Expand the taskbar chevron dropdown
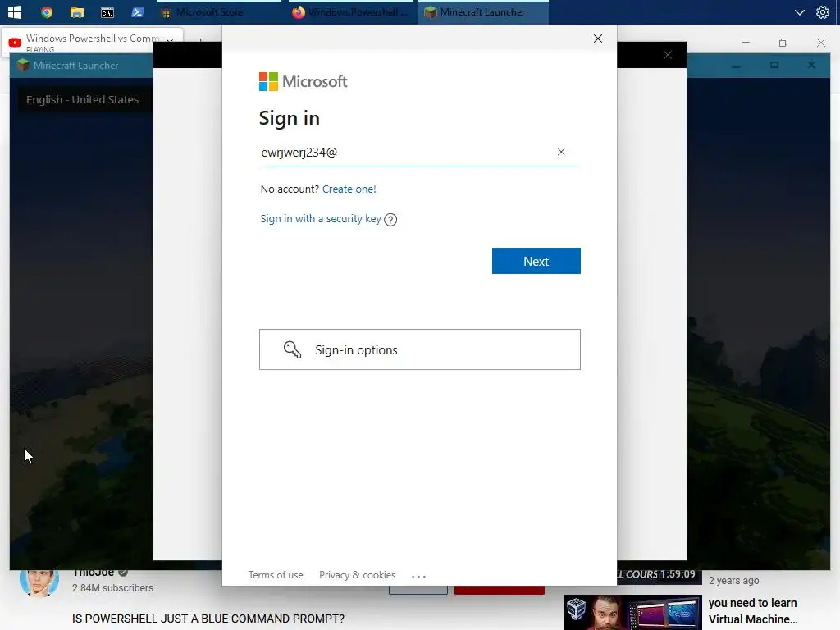The width and height of the screenshot is (840, 630). point(799,12)
